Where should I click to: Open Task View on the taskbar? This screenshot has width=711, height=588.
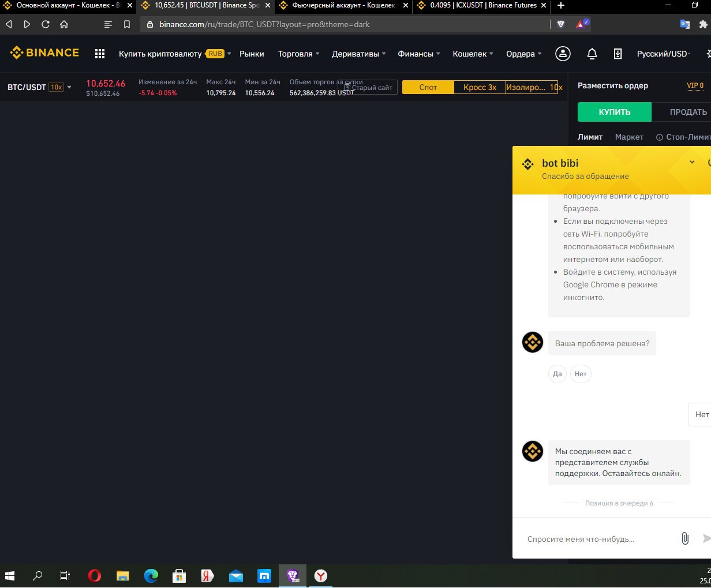click(65, 575)
